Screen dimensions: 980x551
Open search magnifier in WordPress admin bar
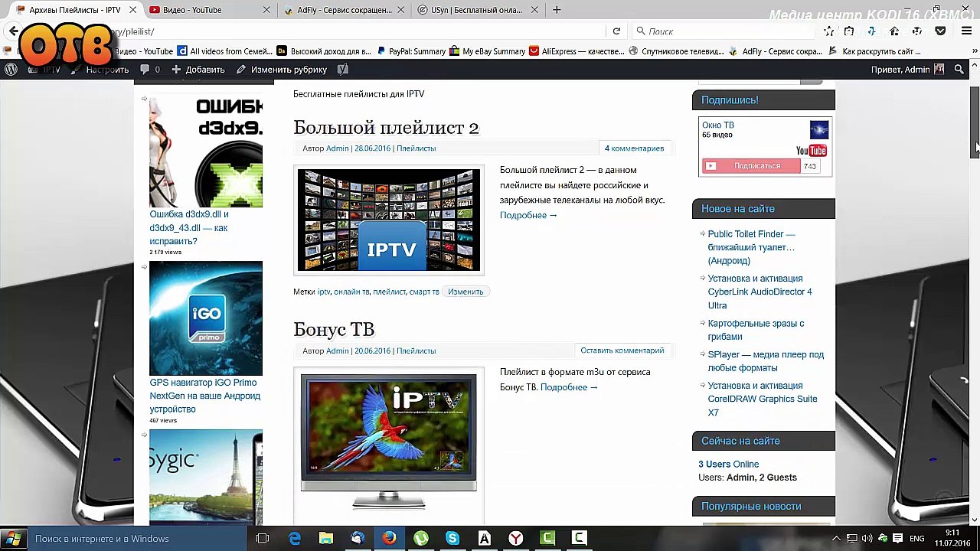tap(959, 70)
